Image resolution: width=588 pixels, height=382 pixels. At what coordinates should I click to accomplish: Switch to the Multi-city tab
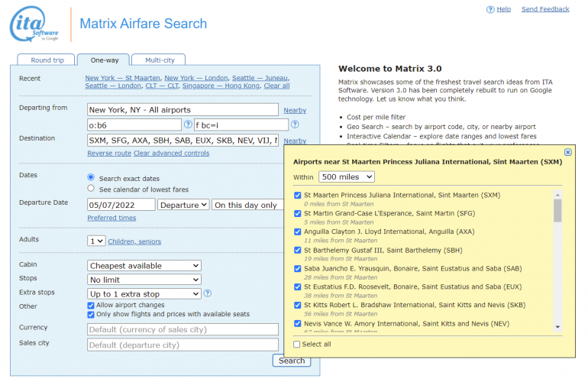[158, 60]
